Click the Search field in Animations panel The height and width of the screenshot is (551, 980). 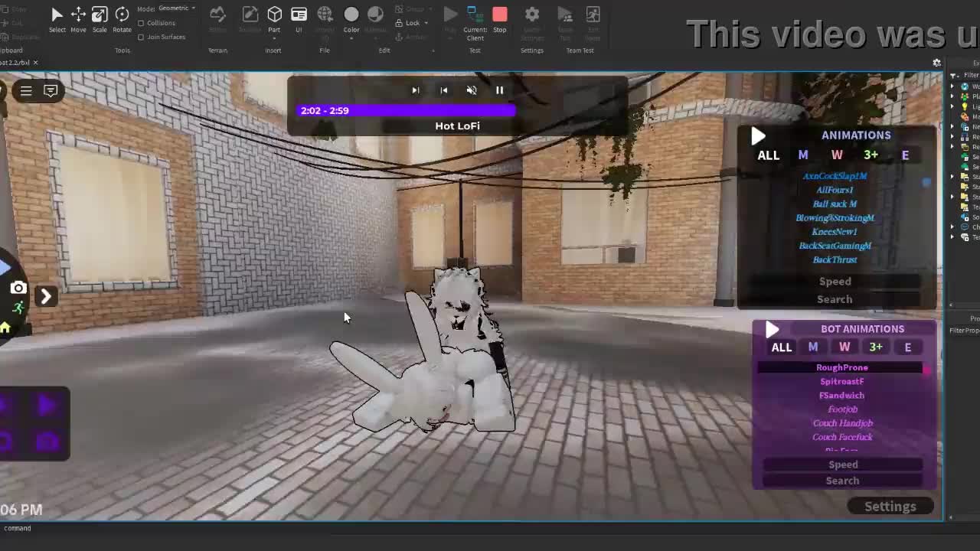[835, 299]
